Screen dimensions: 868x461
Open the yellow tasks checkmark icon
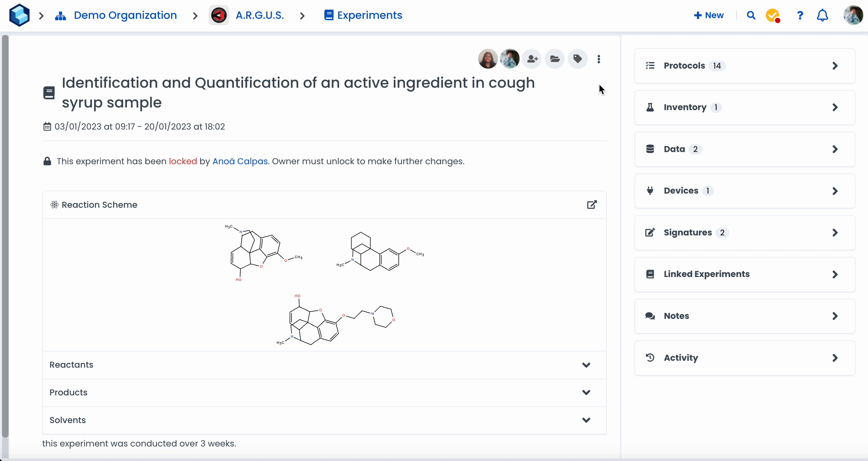(773, 15)
